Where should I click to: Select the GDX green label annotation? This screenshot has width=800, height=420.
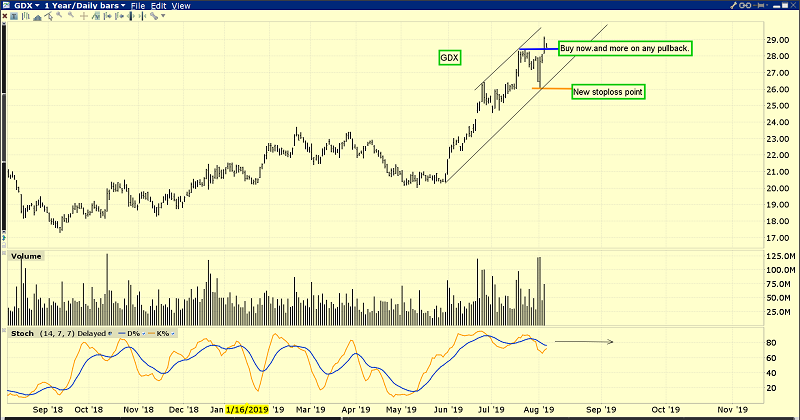449,58
